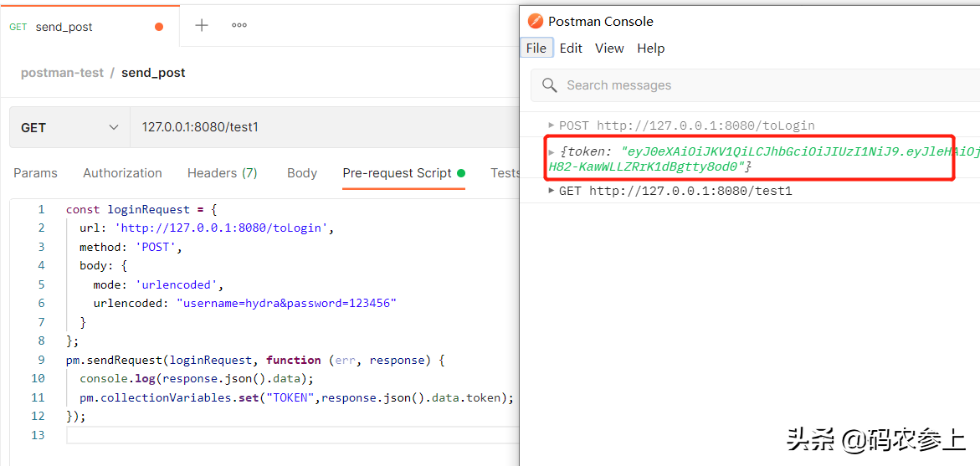Open the File menu in Postman Console

point(536,48)
